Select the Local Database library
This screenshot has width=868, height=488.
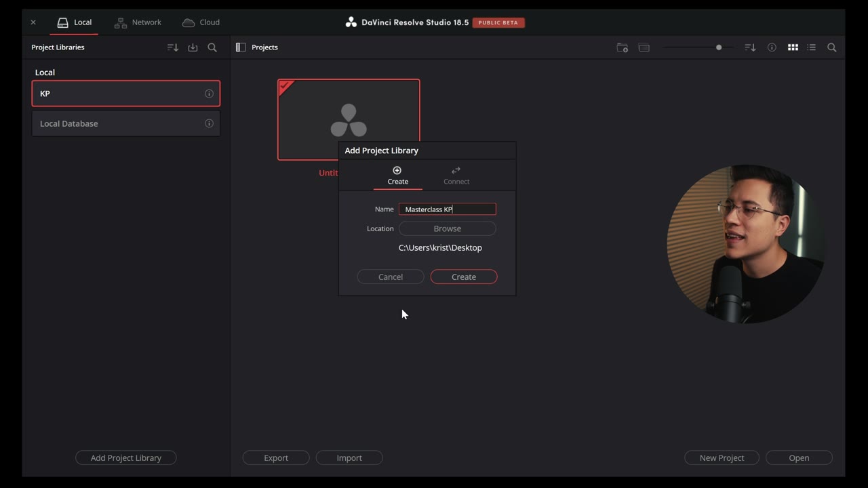pyautogui.click(x=126, y=123)
